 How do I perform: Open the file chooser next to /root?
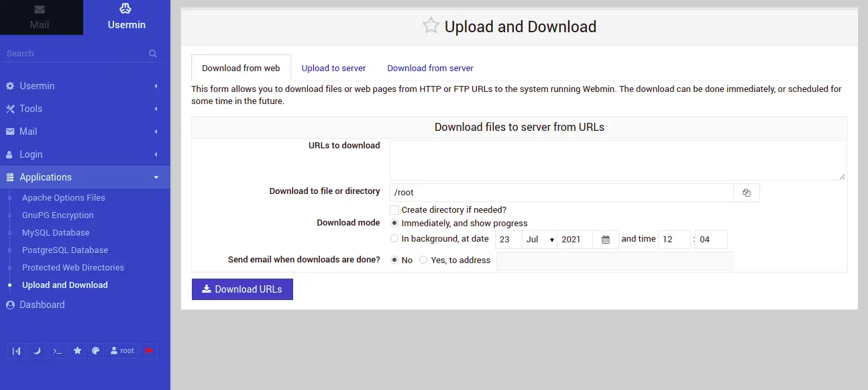click(747, 193)
